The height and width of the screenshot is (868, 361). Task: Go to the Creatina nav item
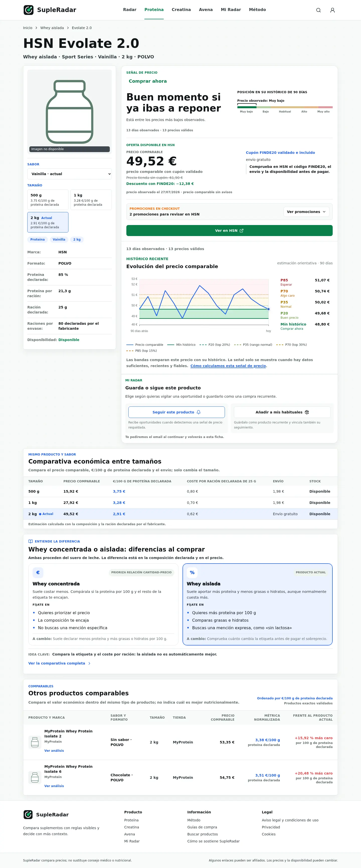point(181,10)
